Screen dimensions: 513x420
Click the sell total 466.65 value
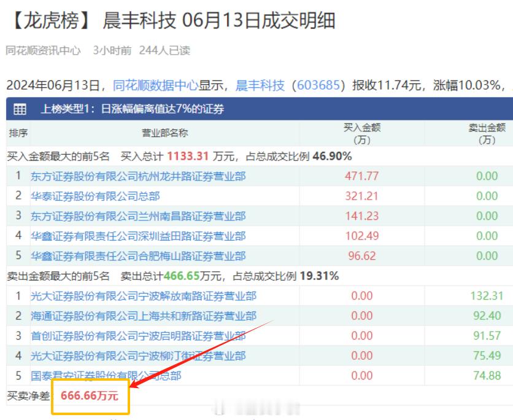182,276
